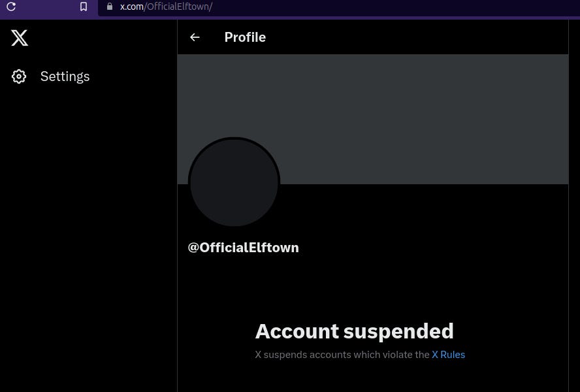Click the x.com address bar URL
Image resolution: width=580 pixels, height=392 pixels.
click(166, 7)
